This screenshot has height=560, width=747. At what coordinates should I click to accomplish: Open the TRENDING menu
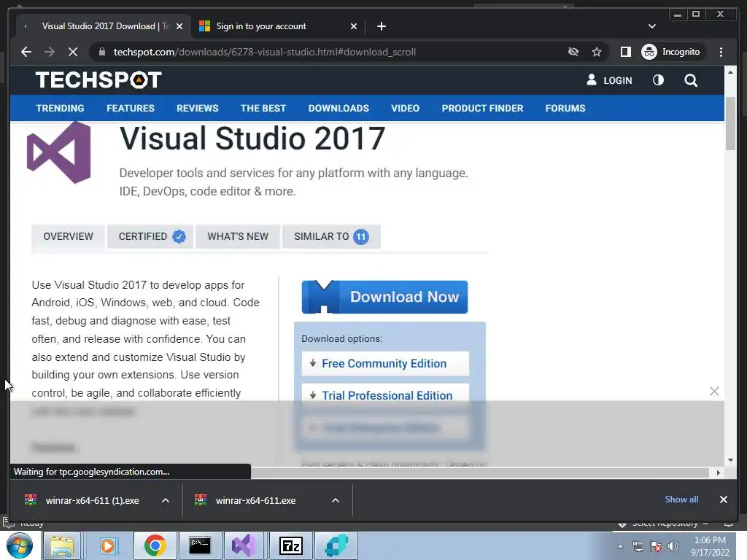(60, 108)
